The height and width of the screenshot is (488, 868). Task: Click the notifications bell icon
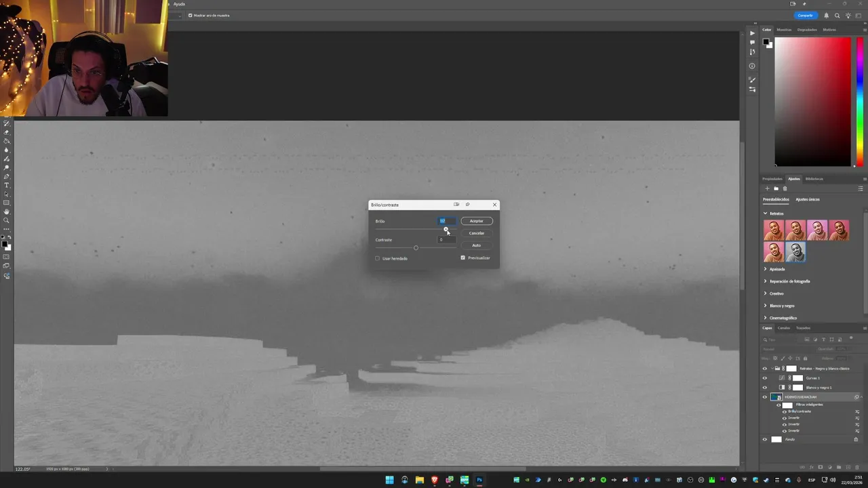tap(826, 16)
